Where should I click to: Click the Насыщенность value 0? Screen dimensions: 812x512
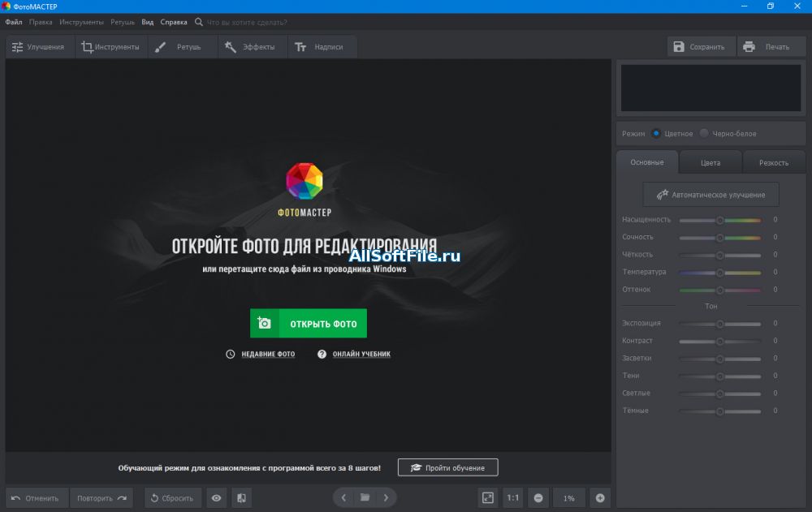(x=775, y=220)
